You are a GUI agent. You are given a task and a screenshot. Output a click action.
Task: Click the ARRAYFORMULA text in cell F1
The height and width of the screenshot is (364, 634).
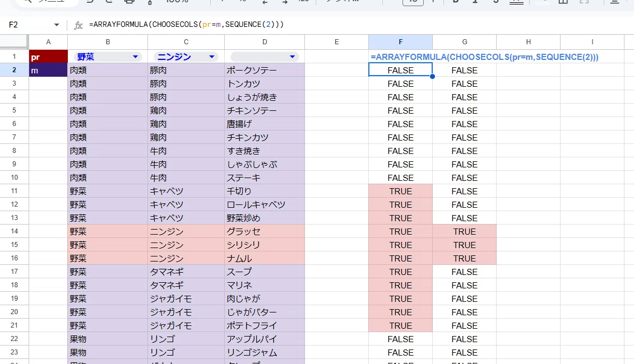click(484, 57)
